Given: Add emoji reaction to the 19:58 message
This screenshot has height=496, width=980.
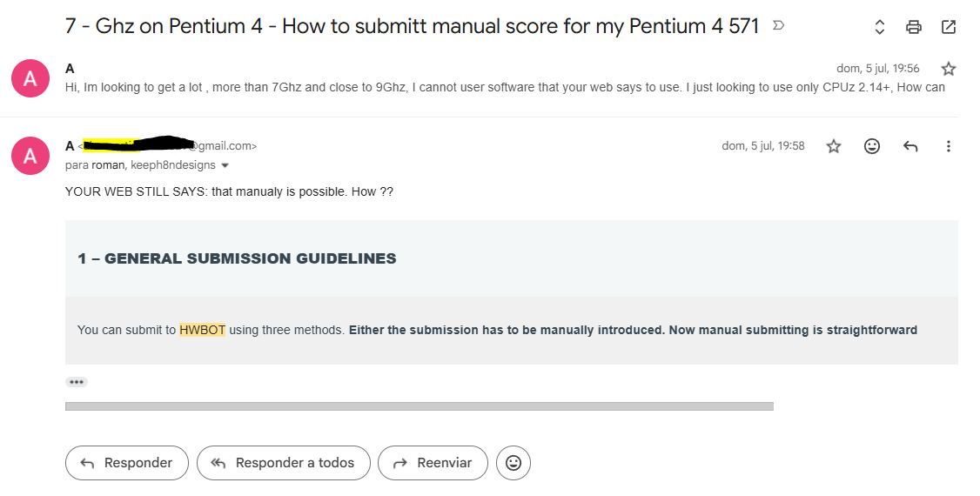Looking at the screenshot, I should (872, 146).
